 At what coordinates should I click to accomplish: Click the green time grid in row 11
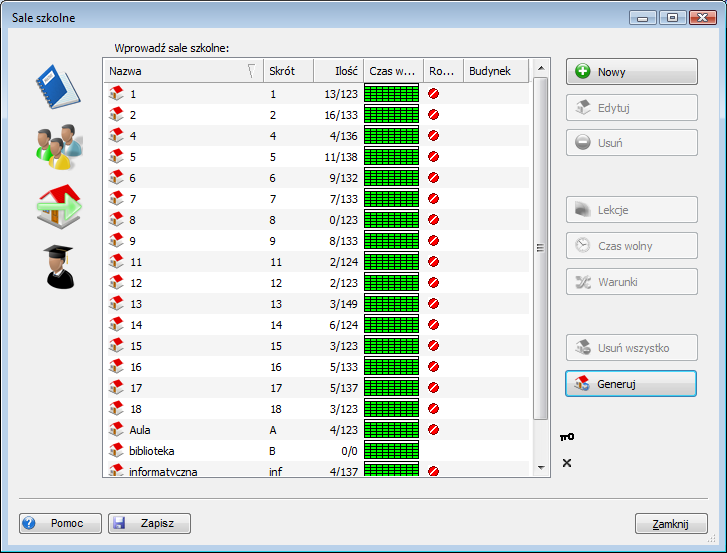click(391, 261)
